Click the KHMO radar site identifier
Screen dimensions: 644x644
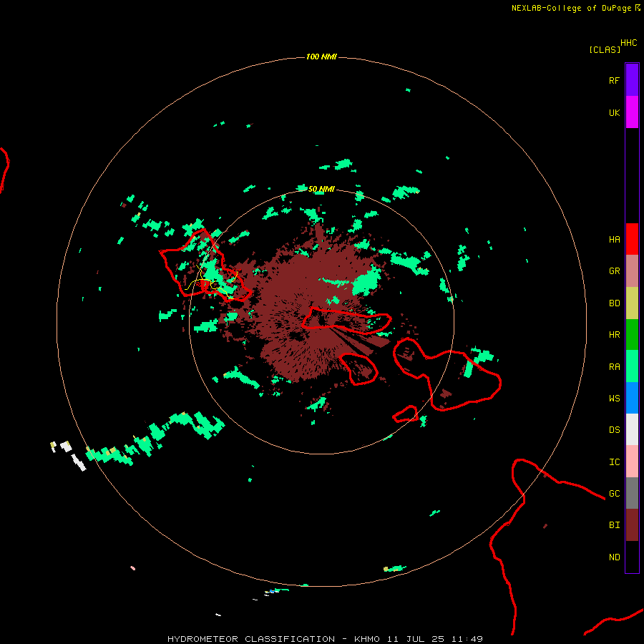pyautogui.click(x=367, y=639)
